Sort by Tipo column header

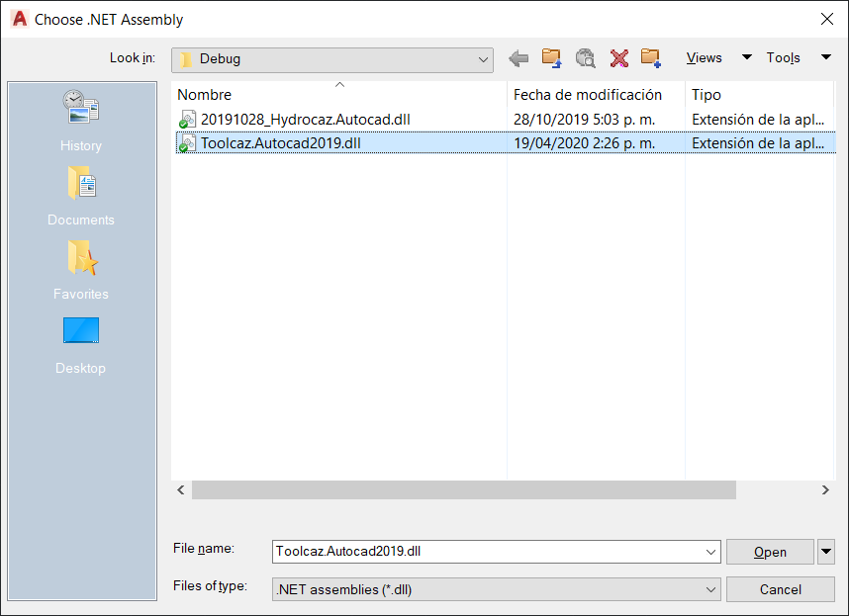[x=759, y=95]
